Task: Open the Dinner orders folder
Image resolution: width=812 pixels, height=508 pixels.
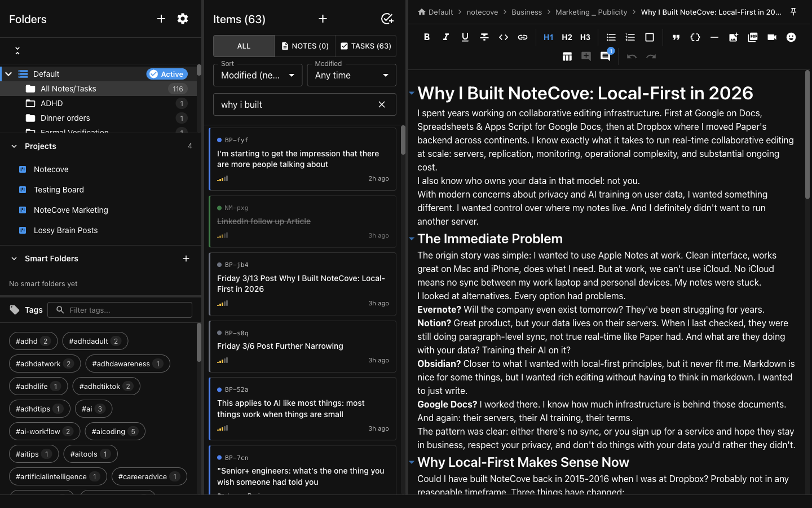Action: pyautogui.click(x=98, y=118)
